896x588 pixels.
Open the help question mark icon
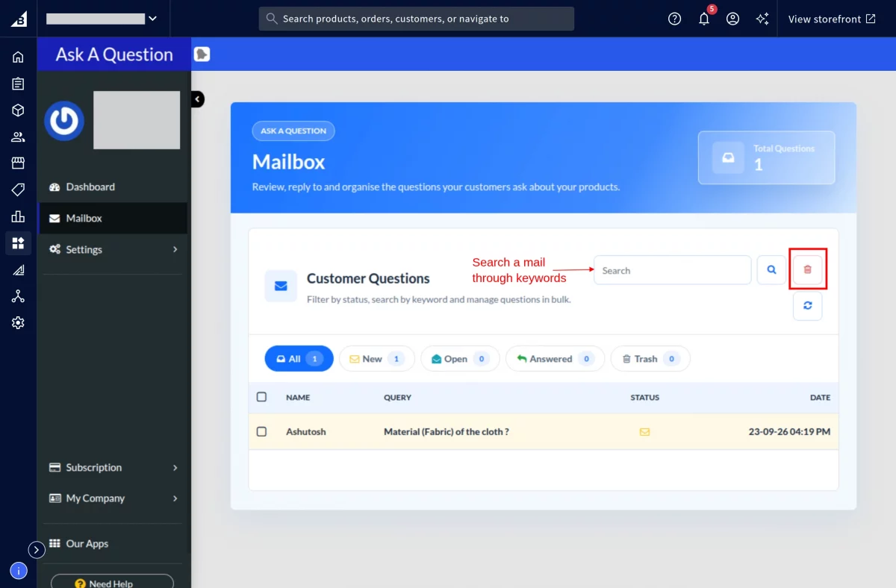click(675, 19)
